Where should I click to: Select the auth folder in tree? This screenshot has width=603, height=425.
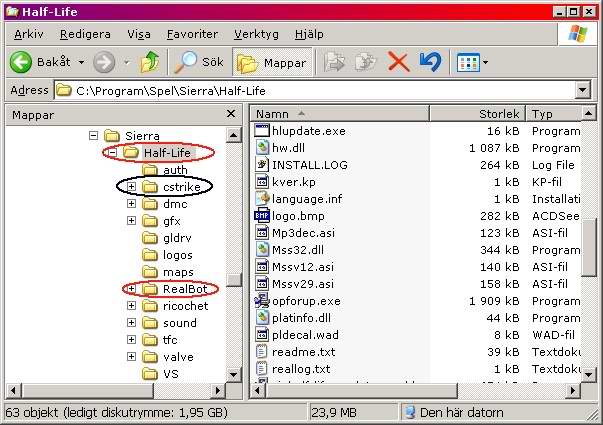click(165, 170)
